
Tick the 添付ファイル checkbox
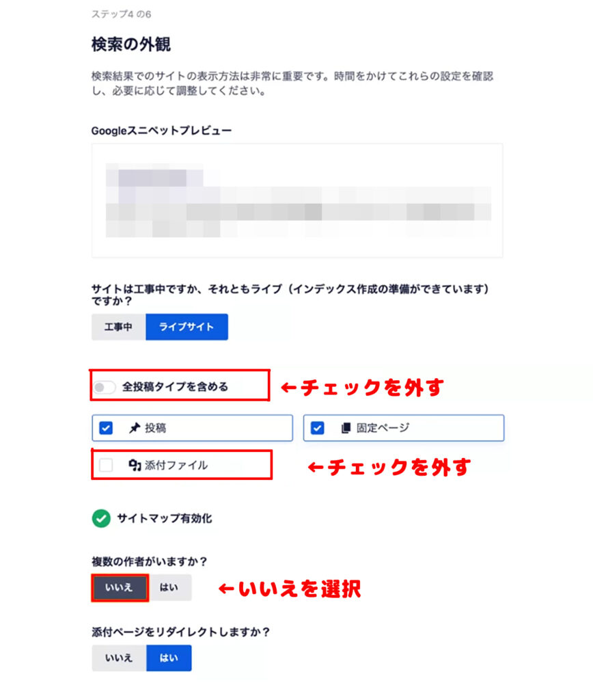[x=106, y=465]
